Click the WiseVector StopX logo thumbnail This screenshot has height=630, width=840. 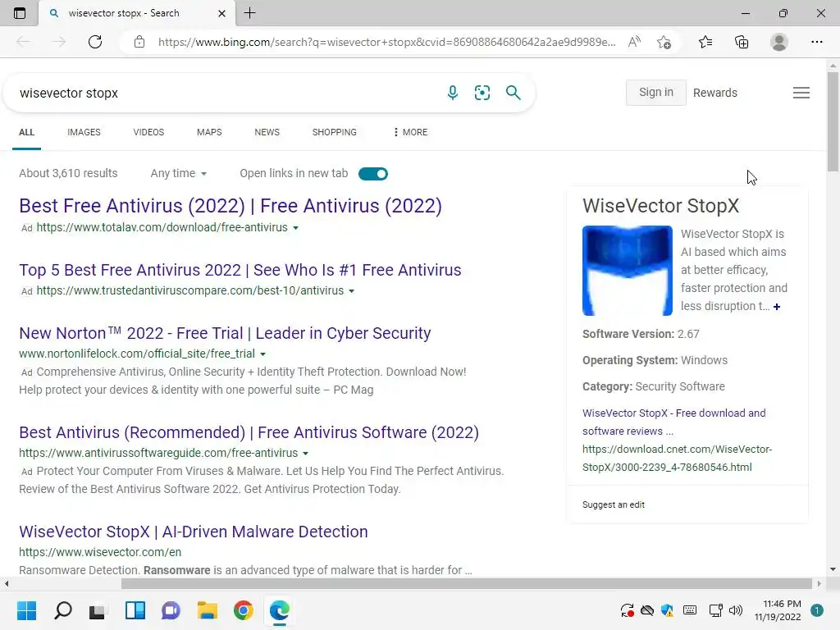click(x=628, y=271)
